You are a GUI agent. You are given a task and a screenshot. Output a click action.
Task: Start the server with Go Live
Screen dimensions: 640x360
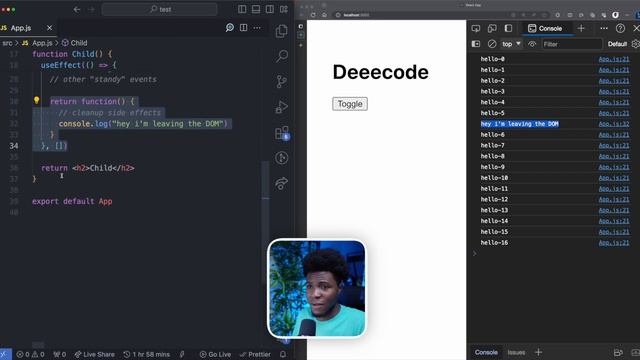pos(215,354)
